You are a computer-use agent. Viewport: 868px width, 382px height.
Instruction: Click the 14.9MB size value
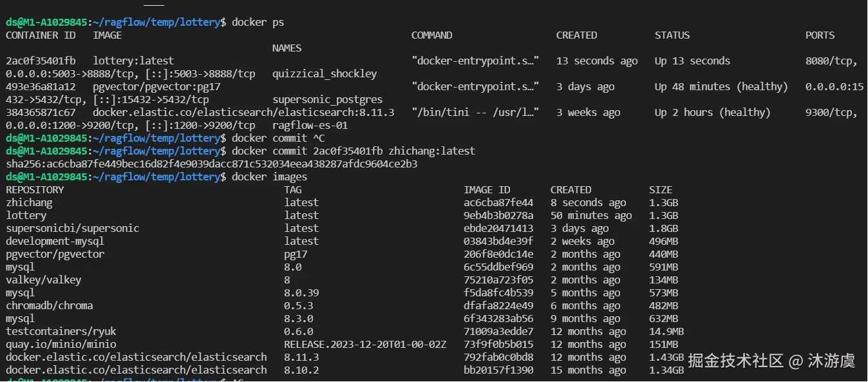pyautogui.click(x=666, y=331)
